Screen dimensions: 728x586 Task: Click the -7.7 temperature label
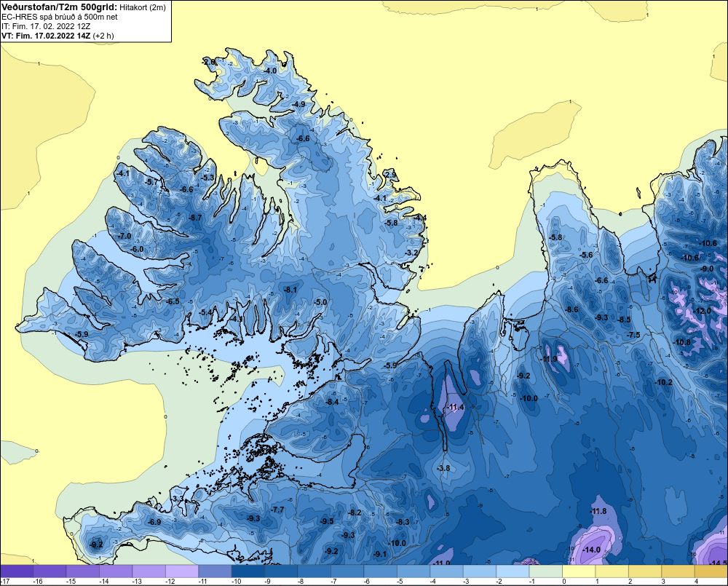click(x=277, y=510)
